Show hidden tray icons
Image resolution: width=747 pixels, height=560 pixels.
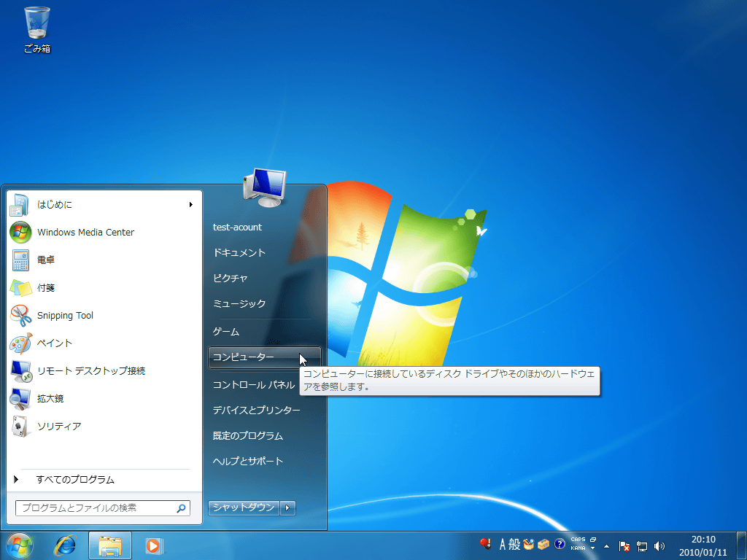click(606, 546)
